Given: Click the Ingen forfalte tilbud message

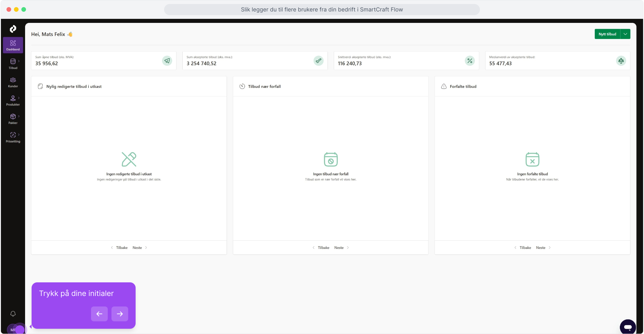Looking at the screenshot, I should pos(533,174).
